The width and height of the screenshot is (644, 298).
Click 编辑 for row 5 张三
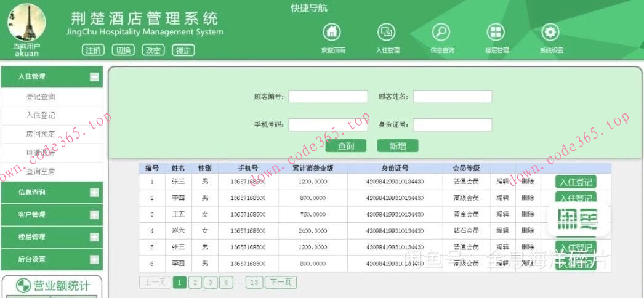click(503, 247)
